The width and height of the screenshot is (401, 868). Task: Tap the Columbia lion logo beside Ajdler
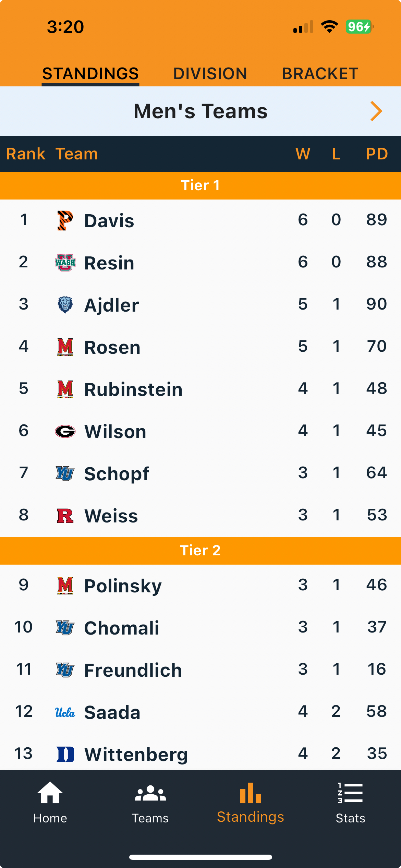point(65,305)
